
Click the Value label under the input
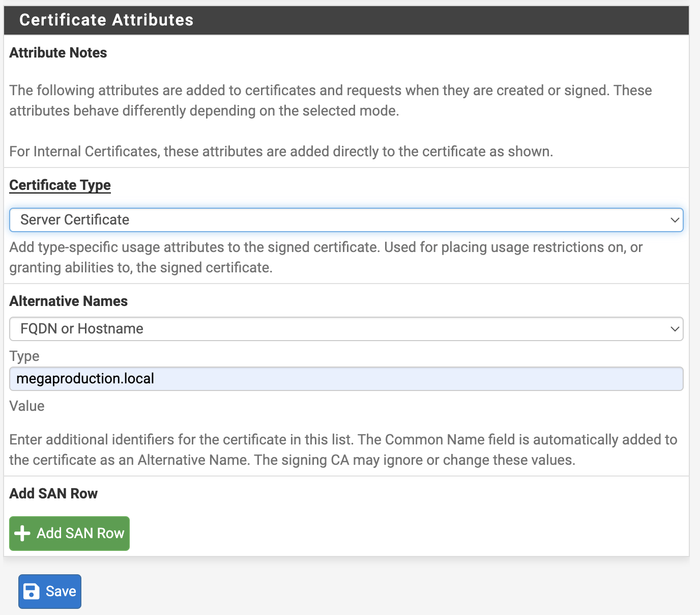(27, 406)
